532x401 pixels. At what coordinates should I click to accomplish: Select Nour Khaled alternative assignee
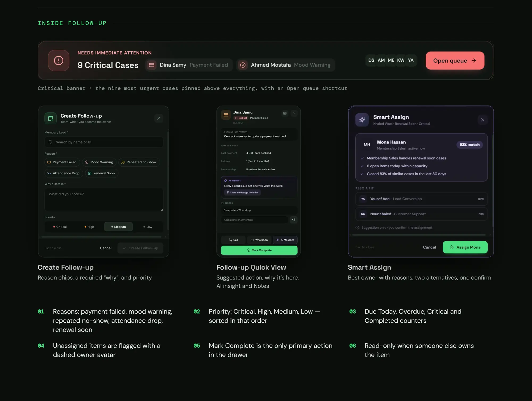[421, 214]
